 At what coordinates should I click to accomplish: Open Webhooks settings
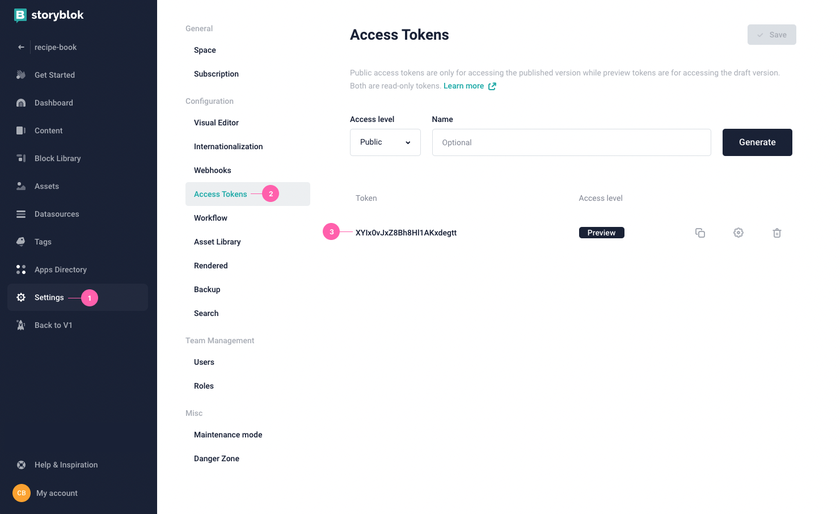click(x=213, y=170)
